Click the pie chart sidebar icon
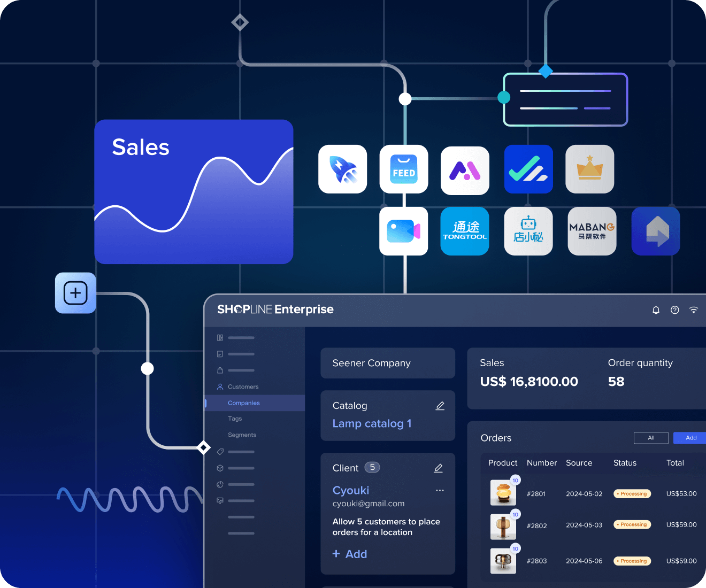 pyautogui.click(x=220, y=484)
